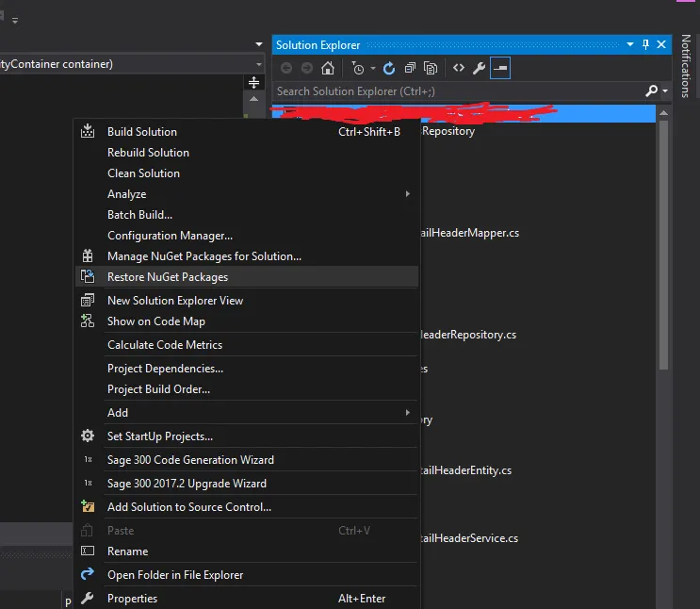
Task: Click the Build Solution icon
Action: (x=88, y=131)
